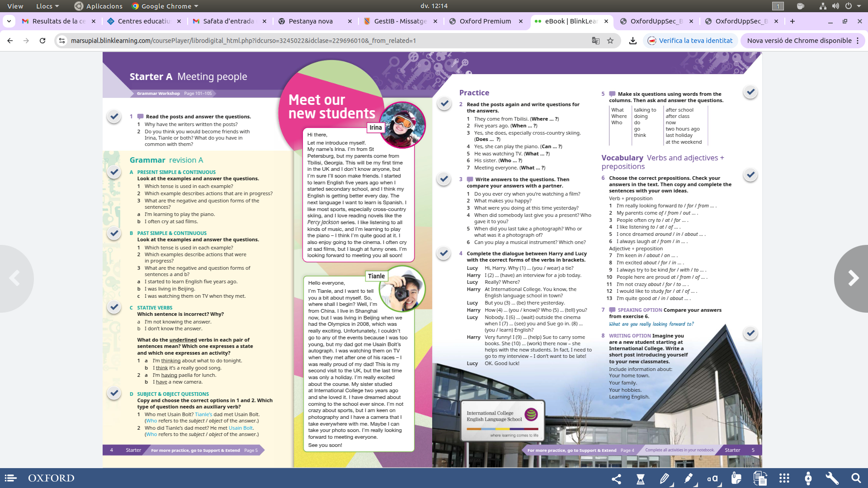Toggle checkmark for exercise 1 Read the posts
868x488 pixels.
point(114,117)
